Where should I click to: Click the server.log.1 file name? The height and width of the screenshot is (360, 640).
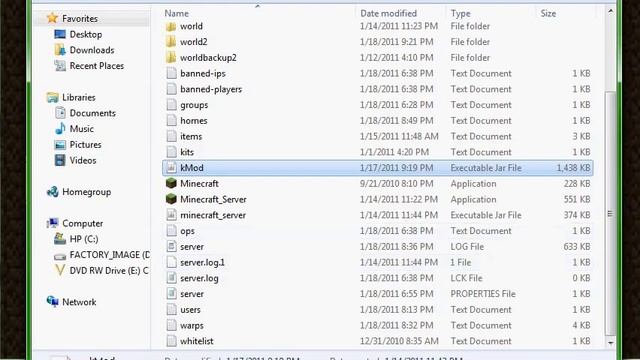coord(202,262)
